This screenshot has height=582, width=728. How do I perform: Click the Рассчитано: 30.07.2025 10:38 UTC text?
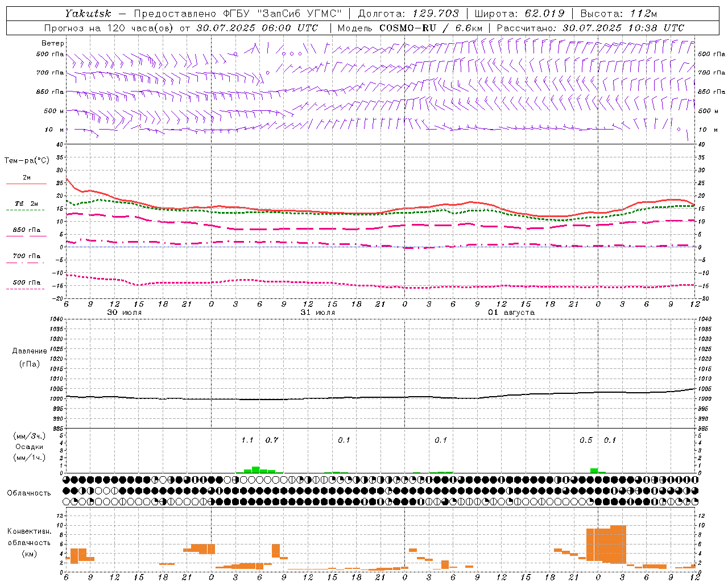coord(590,28)
